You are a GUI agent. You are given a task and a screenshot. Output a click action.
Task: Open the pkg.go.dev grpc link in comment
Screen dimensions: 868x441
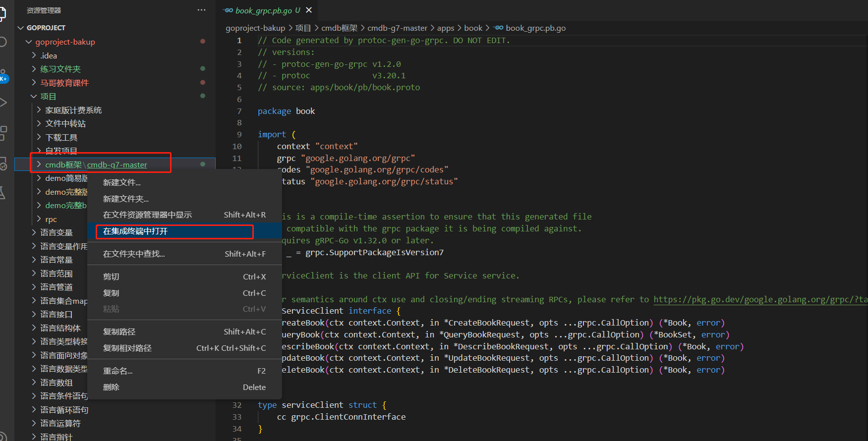tap(760, 299)
